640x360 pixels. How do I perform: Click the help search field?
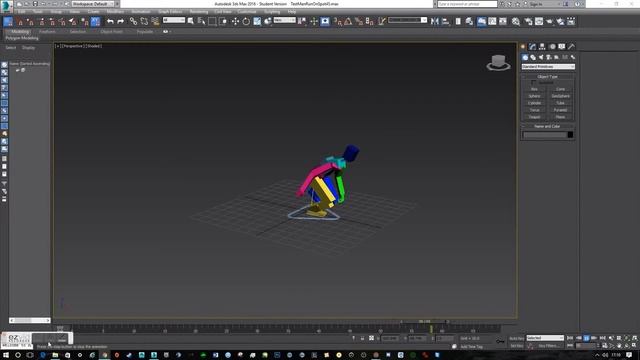[467, 4]
